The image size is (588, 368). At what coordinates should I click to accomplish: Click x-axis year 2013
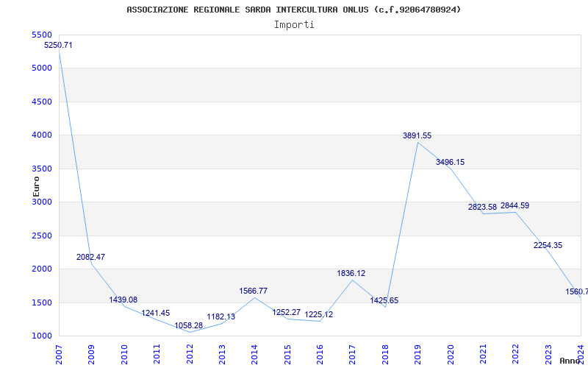222,354
